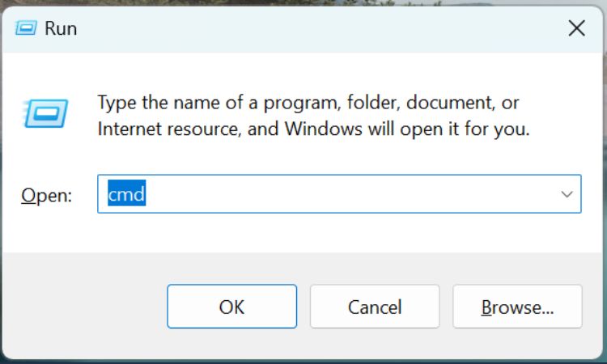Click the Run title text

61,28
